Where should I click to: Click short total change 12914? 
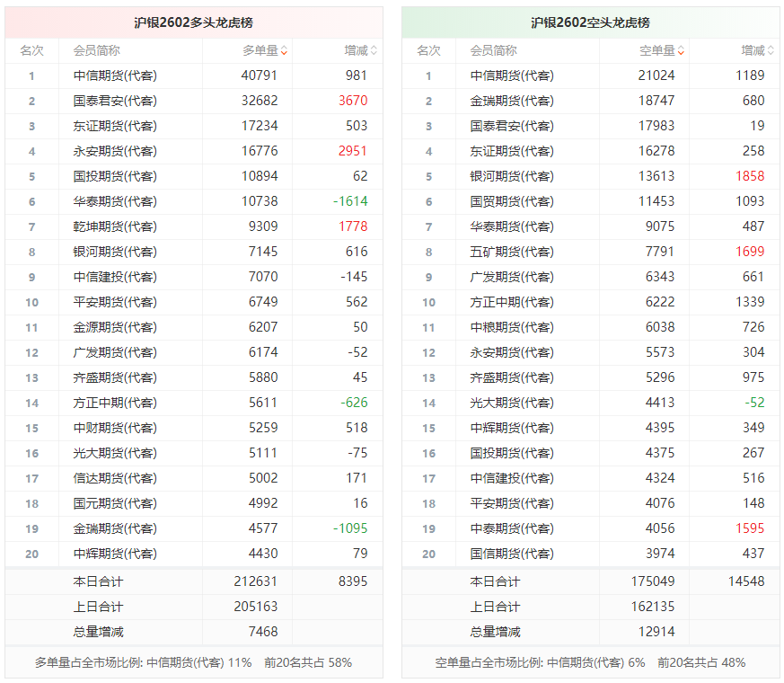pos(656,632)
